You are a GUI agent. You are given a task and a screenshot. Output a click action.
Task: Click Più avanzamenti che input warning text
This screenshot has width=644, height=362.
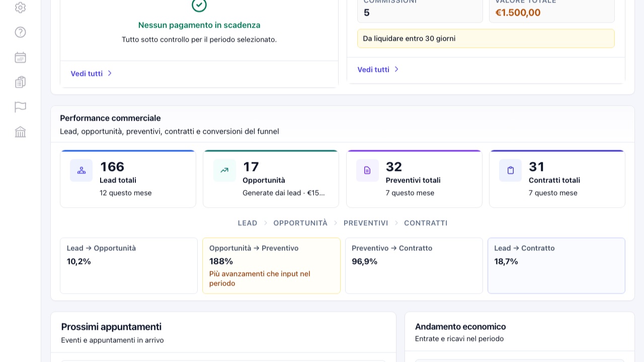tap(260, 279)
